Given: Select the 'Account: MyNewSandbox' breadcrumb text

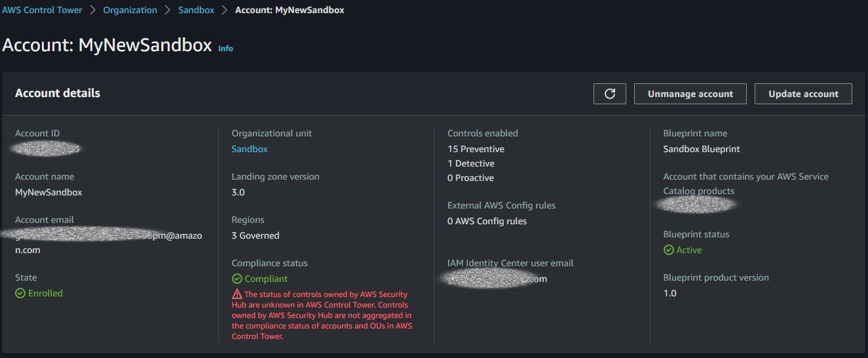Looking at the screenshot, I should tap(290, 10).
